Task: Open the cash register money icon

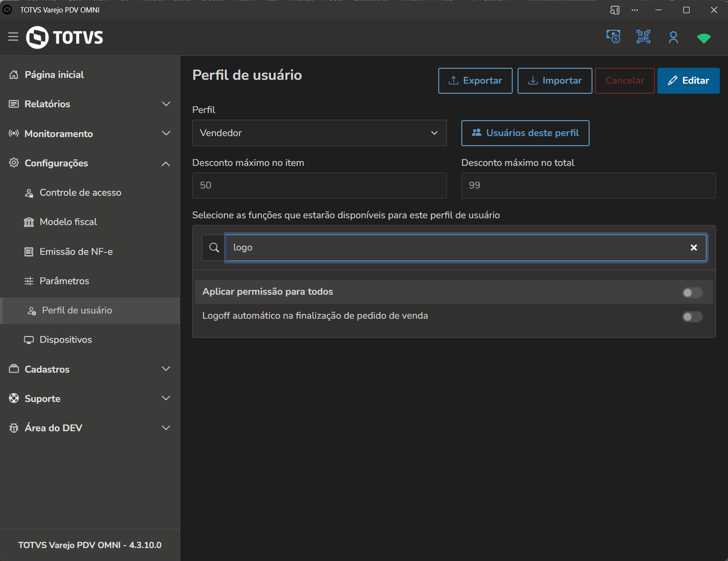Action: 613,37
